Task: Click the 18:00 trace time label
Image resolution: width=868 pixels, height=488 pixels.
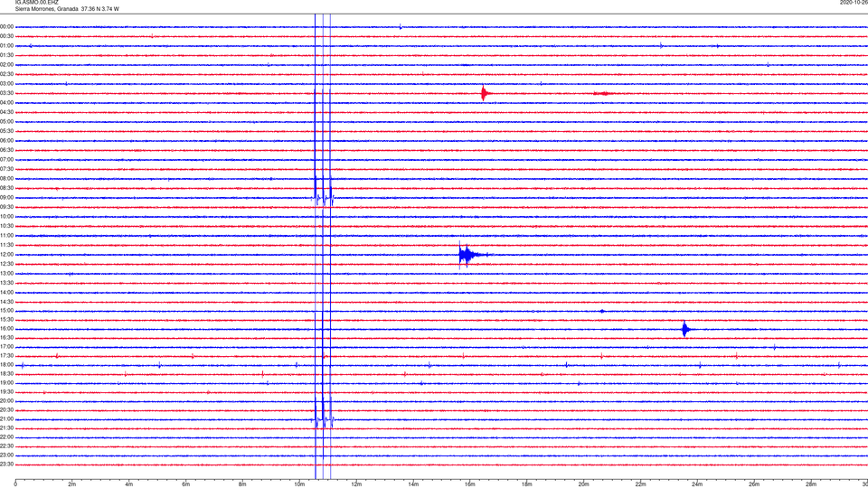Action: click(6, 364)
